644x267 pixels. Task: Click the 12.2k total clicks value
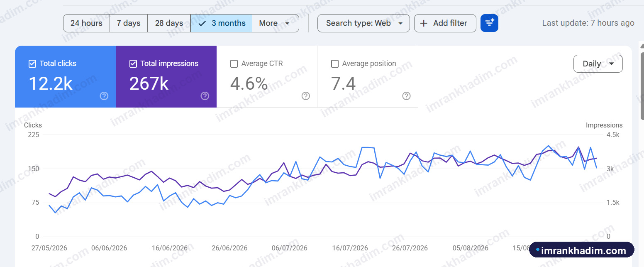[x=51, y=83]
